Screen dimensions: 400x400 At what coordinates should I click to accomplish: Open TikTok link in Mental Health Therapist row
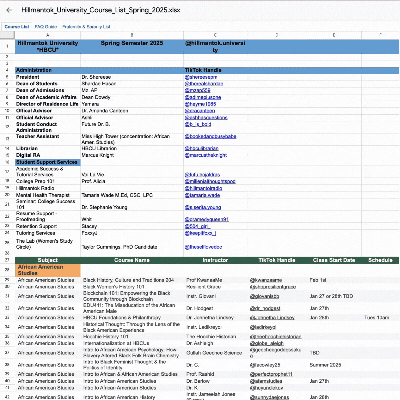[202, 195]
